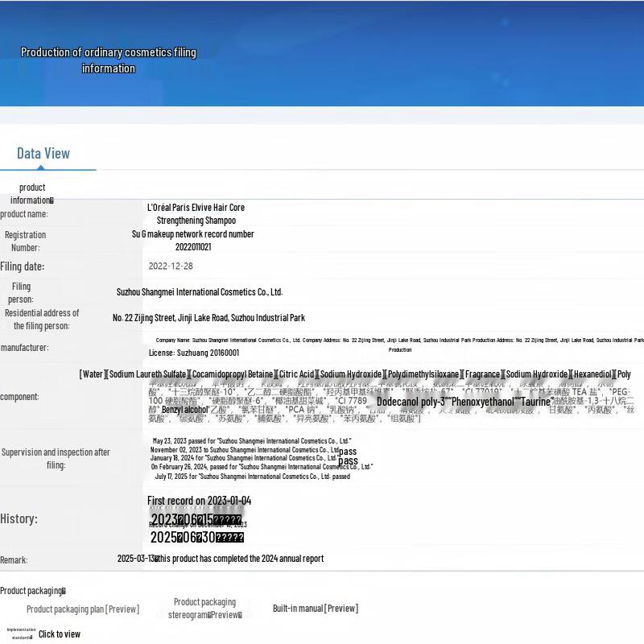The image size is (644, 644).
Task: Select registration number 2022011021
Action: click(x=193, y=247)
